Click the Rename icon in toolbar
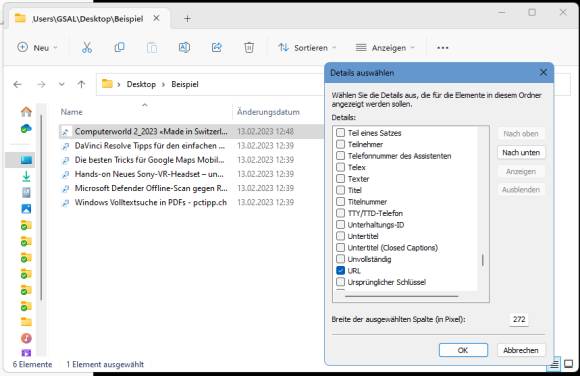Viewport: 580px width, 376px height. tap(184, 47)
